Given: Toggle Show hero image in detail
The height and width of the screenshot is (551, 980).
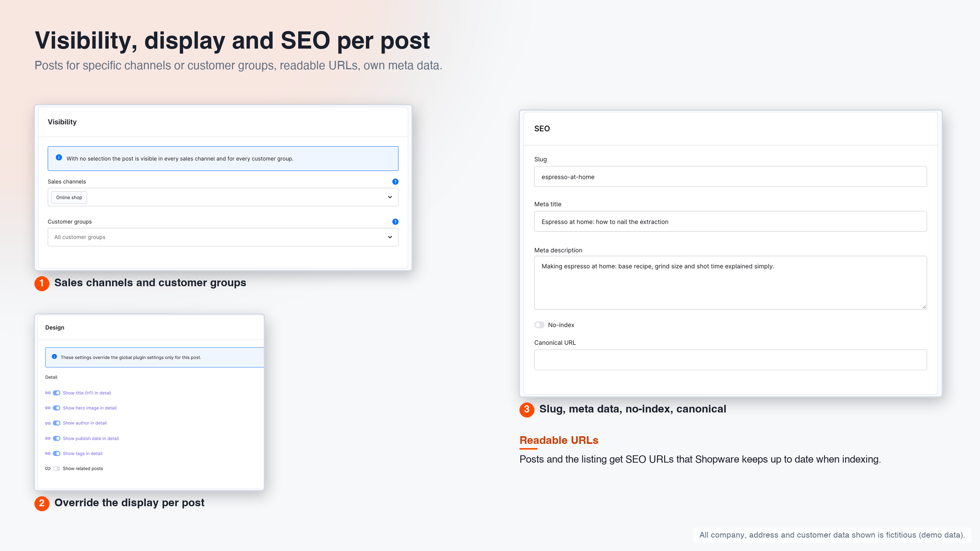Looking at the screenshot, I should click(x=57, y=408).
